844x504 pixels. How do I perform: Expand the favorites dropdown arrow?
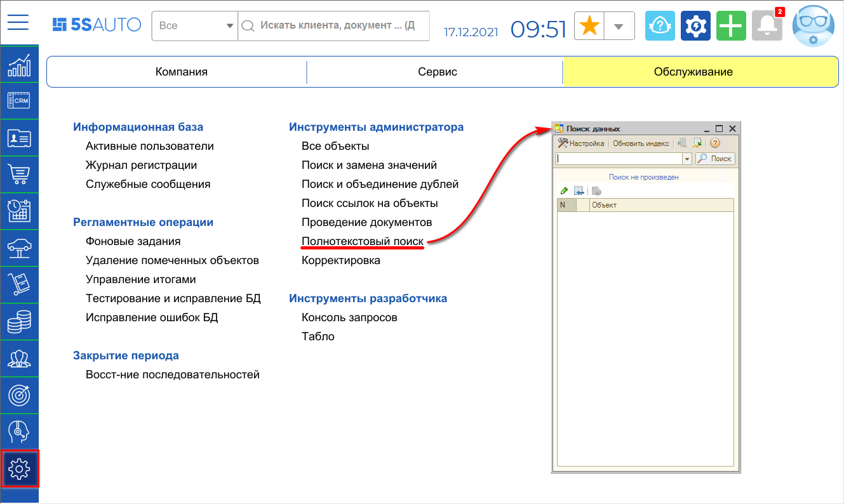pyautogui.click(x=619, y=26)
